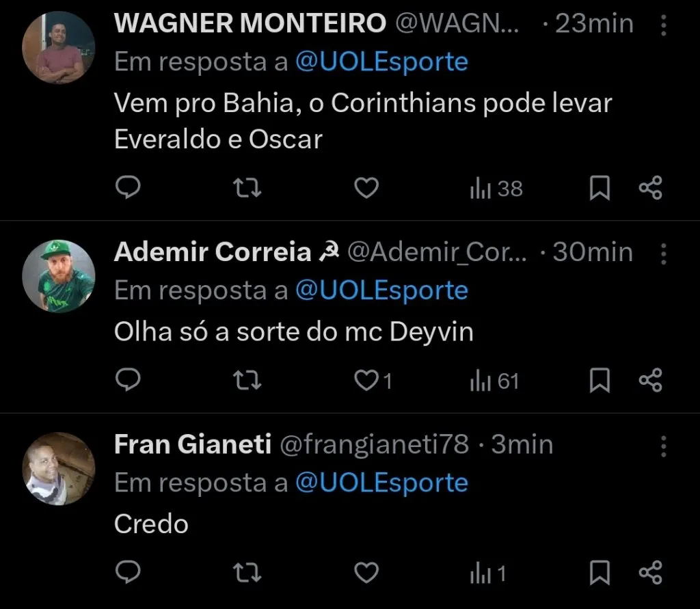Viewport: 700px width, 609px height.
Task: Open the more options menu on Wagner's tweet
Action: coord(662,25)
